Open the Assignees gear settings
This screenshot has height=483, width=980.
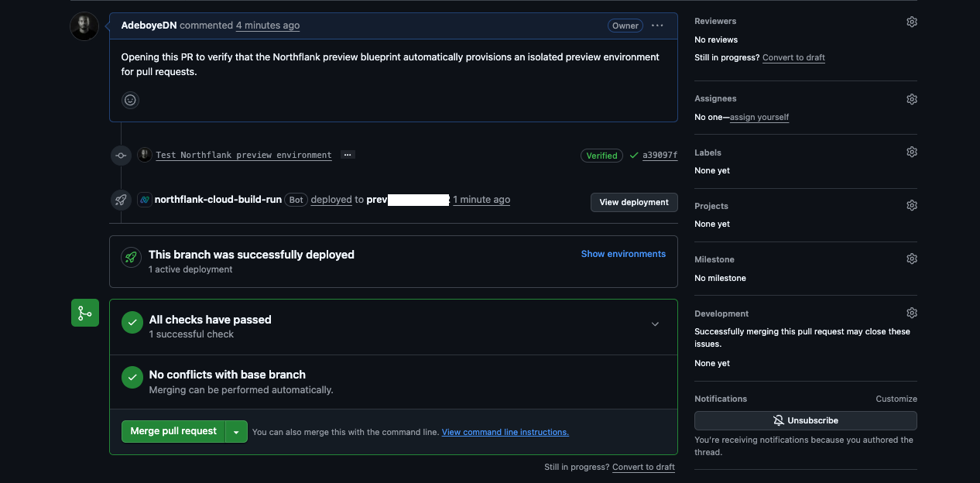912,99
